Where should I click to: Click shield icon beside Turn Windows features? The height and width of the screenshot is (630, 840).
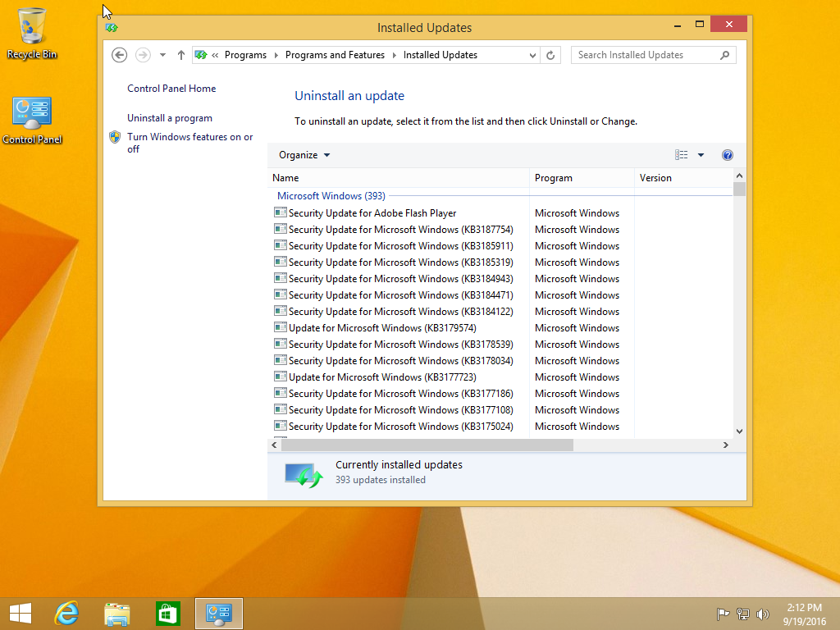(115, 137)
